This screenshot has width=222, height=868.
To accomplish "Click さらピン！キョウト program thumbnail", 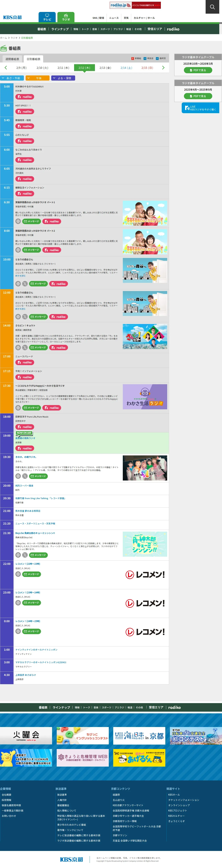I will click(x=145, y=337).
